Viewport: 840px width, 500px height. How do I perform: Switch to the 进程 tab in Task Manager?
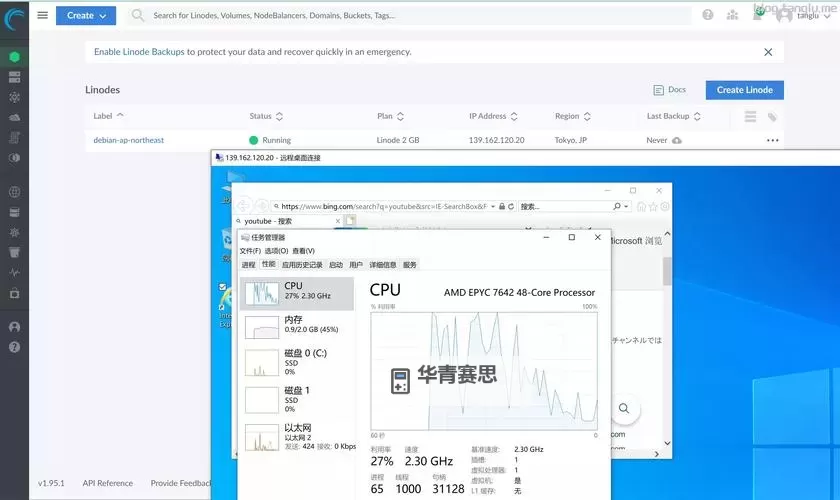point(248,265)
